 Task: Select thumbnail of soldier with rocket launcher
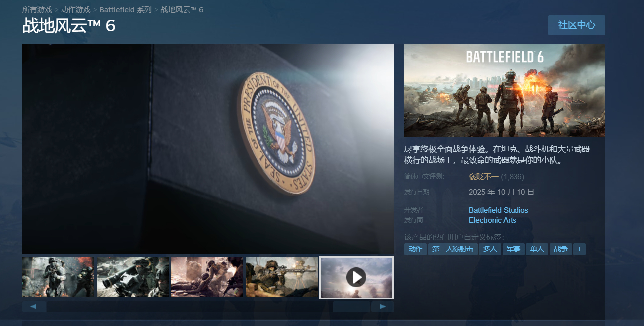pyautogui.click(x=132, y=277)
